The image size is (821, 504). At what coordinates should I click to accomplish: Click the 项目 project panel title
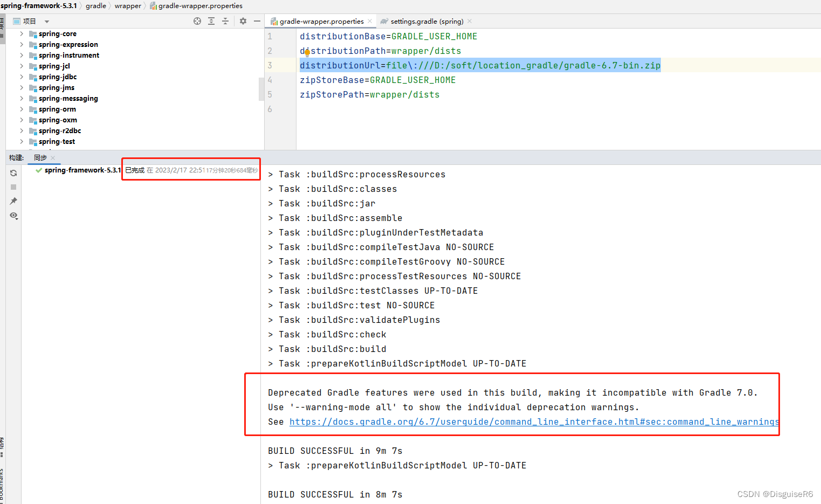[x=30, y=21]
